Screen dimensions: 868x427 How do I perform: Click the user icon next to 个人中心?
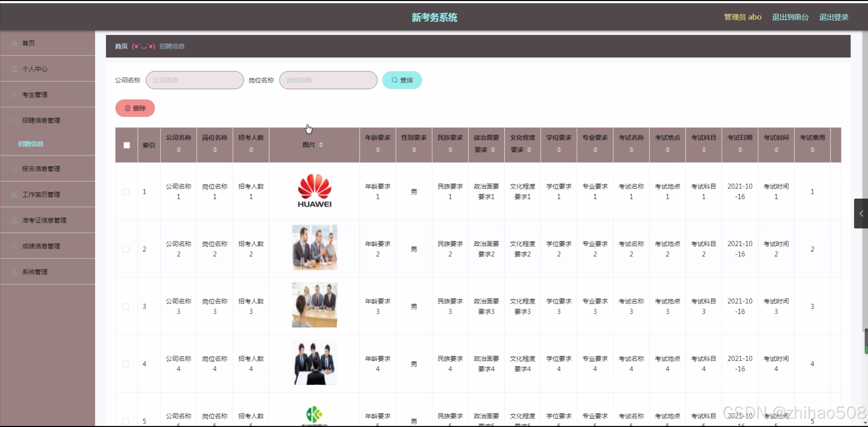(14, 69)
